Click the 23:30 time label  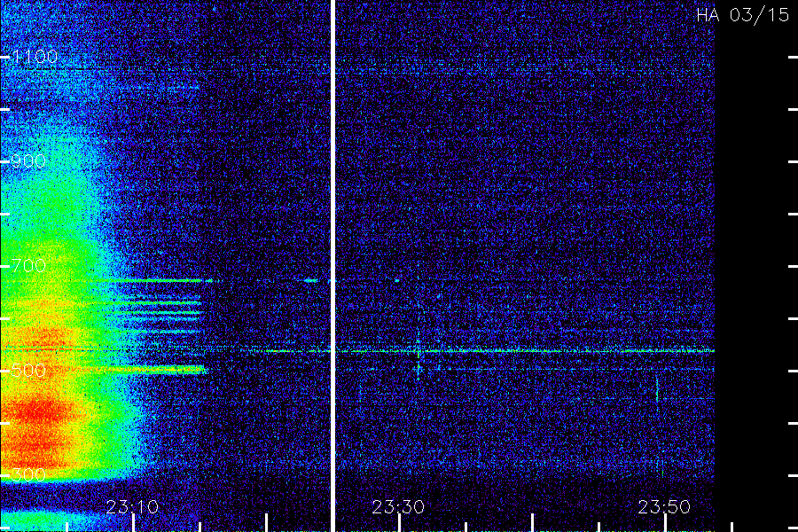(398, 507)
